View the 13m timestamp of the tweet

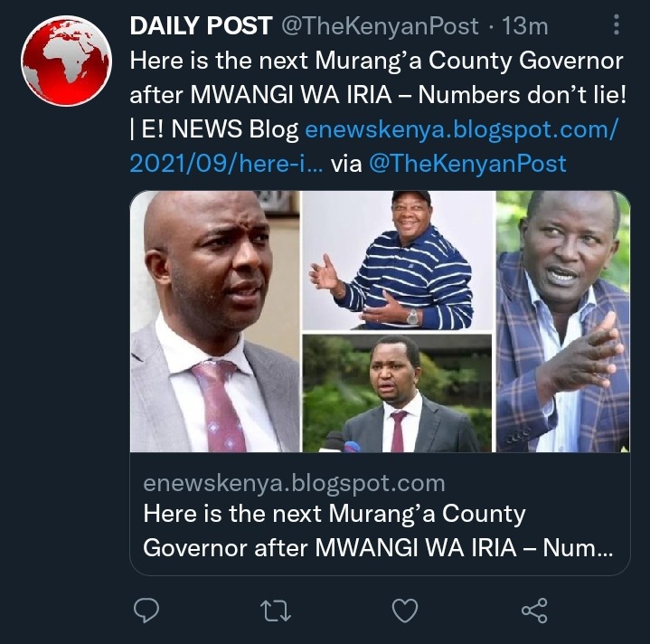[x=525, y=26]
